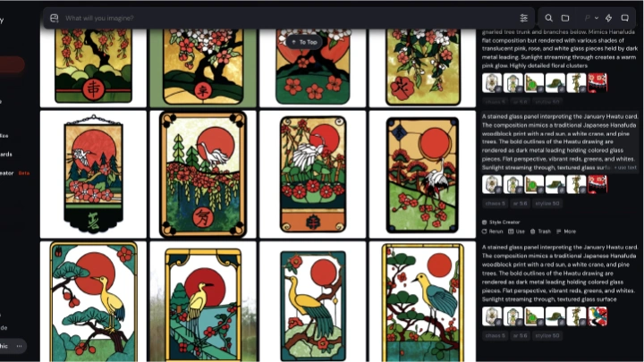Rerun the January Hwatu card job
The height and width of the screenshot is (362, 644).
click(493, 232)
